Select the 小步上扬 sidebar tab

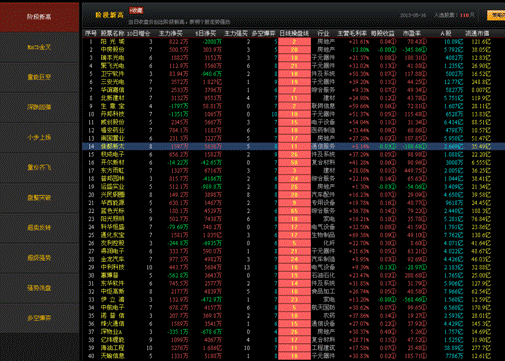39,137
